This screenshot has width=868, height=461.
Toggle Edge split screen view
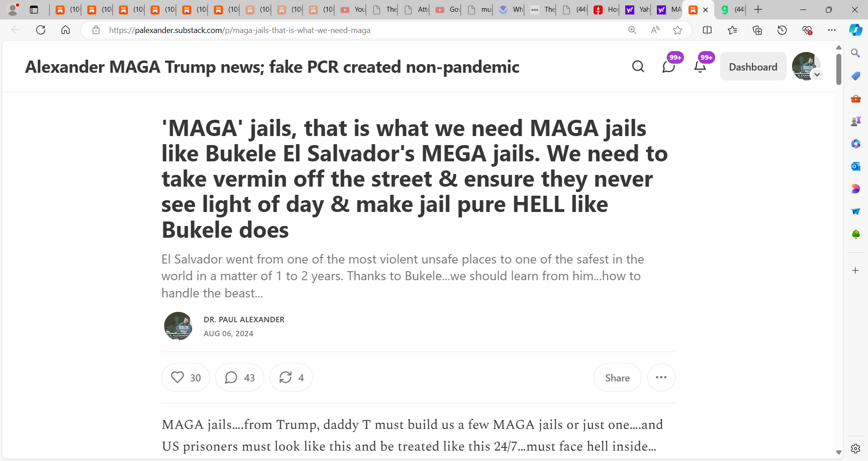(x=707, y=30)
